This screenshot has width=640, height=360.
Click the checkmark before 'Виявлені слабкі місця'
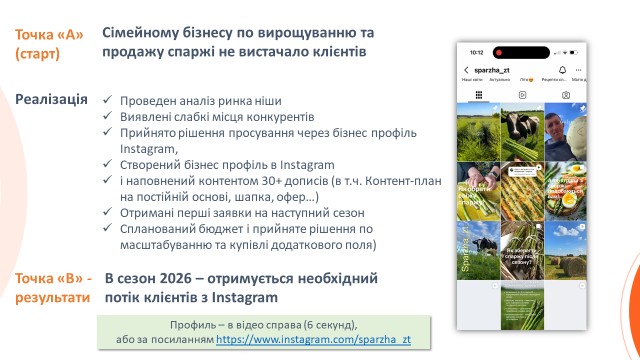coord(108,116)
